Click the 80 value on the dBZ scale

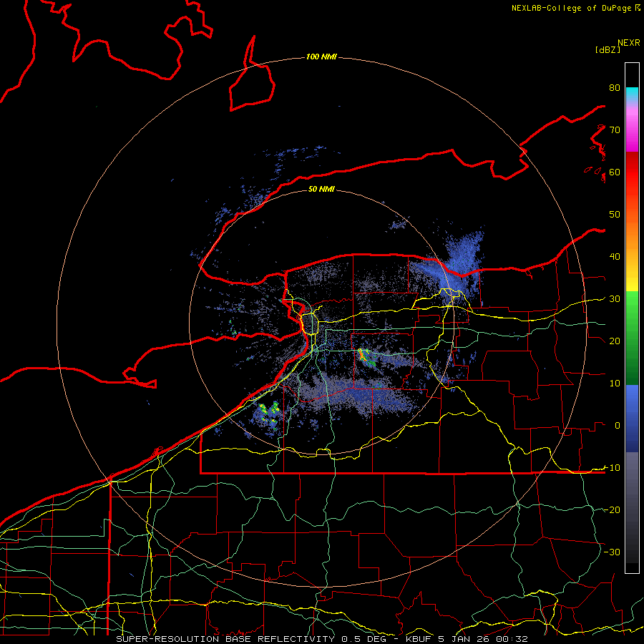(x=615, y=87)
